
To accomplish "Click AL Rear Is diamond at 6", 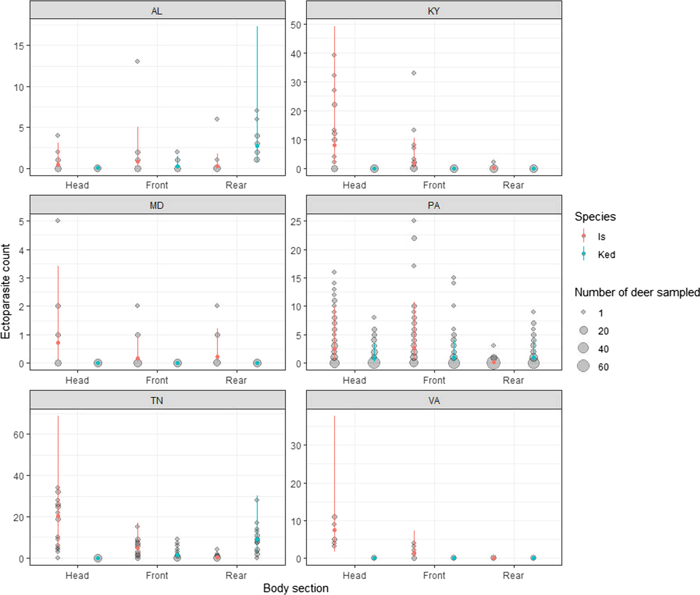I will click(x=217, y=119).
